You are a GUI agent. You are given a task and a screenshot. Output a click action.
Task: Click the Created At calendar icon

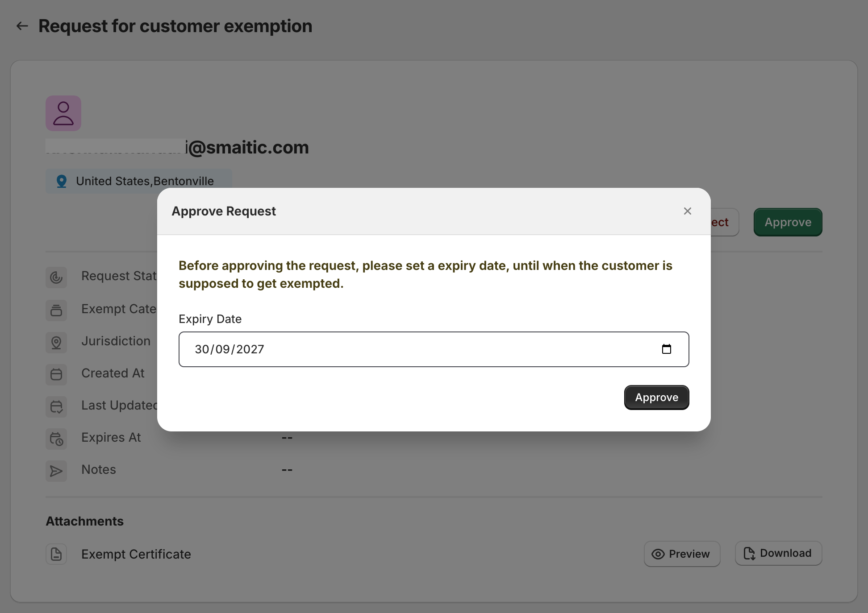coord(56,375)
